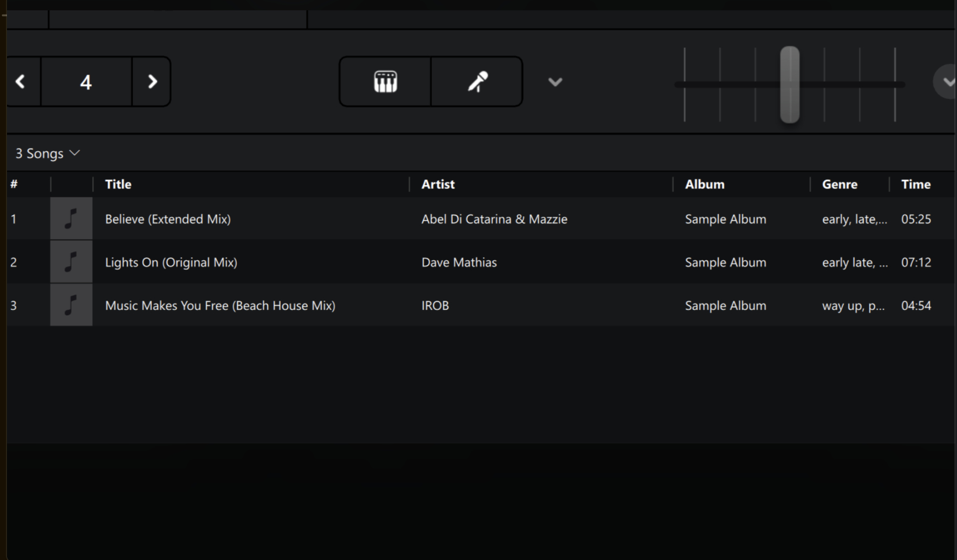
Task: Click music note artwork for Lights On
Action: point(71,262)
